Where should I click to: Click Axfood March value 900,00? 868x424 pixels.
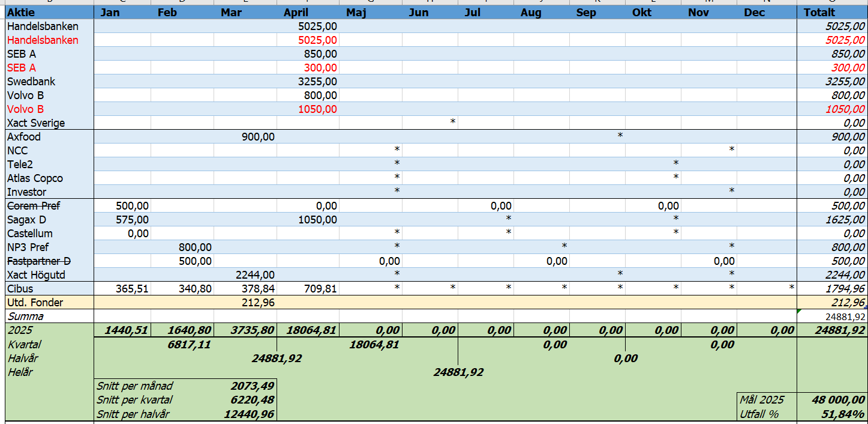pyautogui.click(x=258, y=137)
